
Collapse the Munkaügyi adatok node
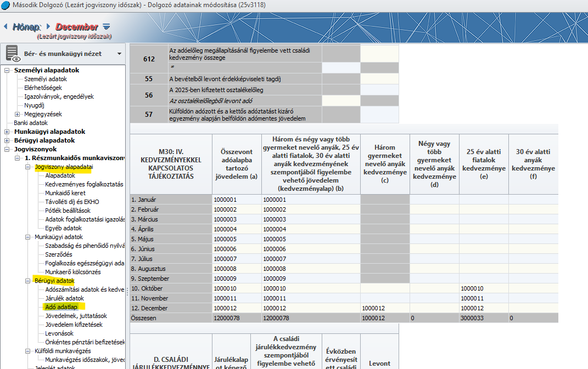click(28, 237)
